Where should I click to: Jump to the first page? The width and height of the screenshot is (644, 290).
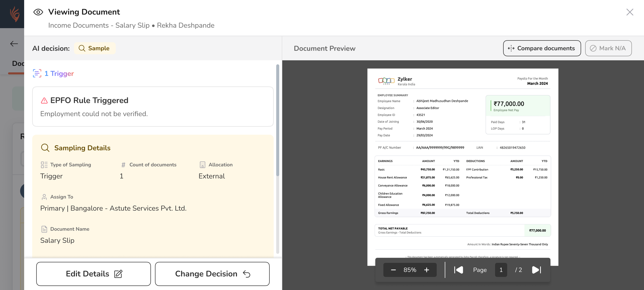coord(459,270)
